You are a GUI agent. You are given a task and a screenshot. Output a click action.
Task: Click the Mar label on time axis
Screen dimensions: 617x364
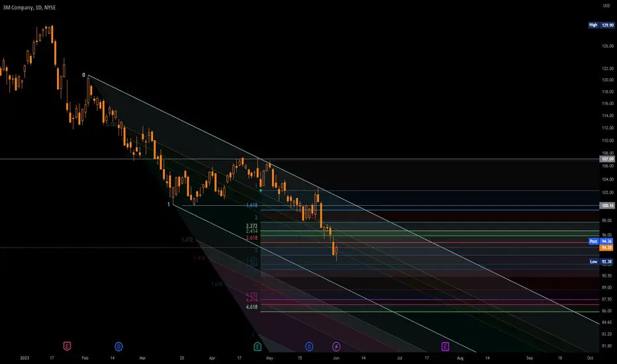[142, 357]
